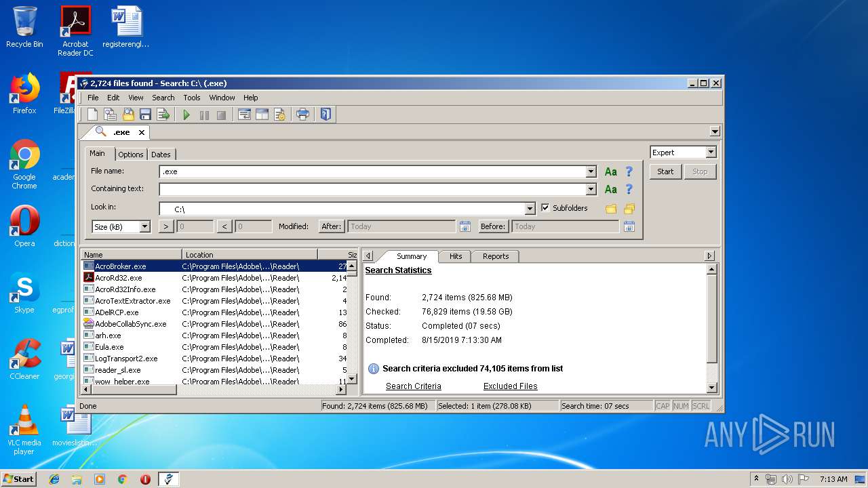Viewport: 868px width, 488px height.
Task: Click the green Start Search play icon
Action: [x=186, y=115]
